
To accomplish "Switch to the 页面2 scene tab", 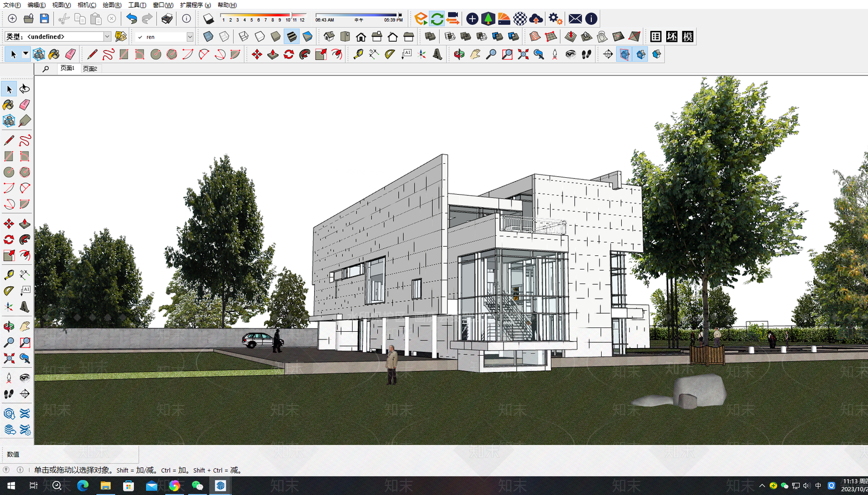I will pyautogui.click(x=90, y=69).
